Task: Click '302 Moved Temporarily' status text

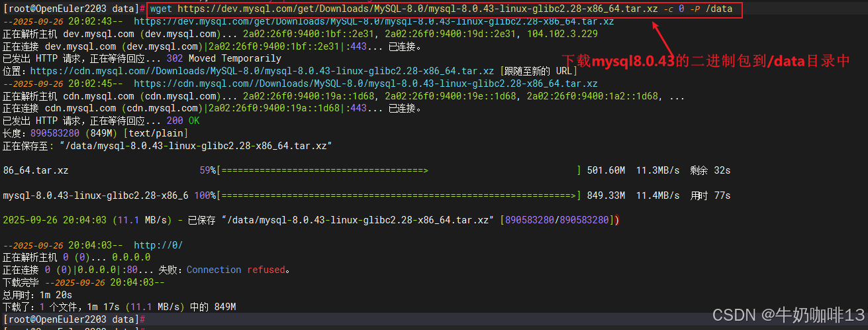Action: pyautogui.click(x=224, y=58)
